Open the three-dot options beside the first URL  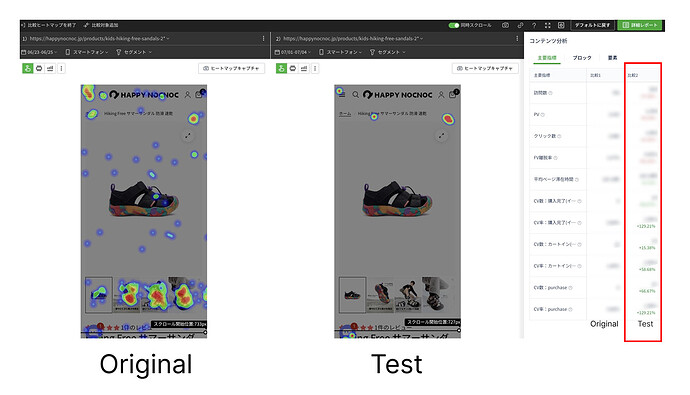click(x=263, y=39)
